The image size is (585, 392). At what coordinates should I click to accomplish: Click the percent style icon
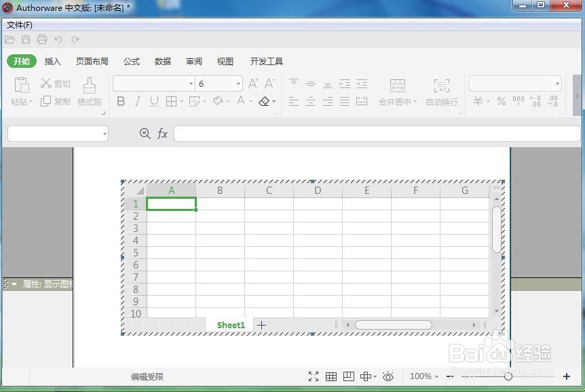(502, 101)
